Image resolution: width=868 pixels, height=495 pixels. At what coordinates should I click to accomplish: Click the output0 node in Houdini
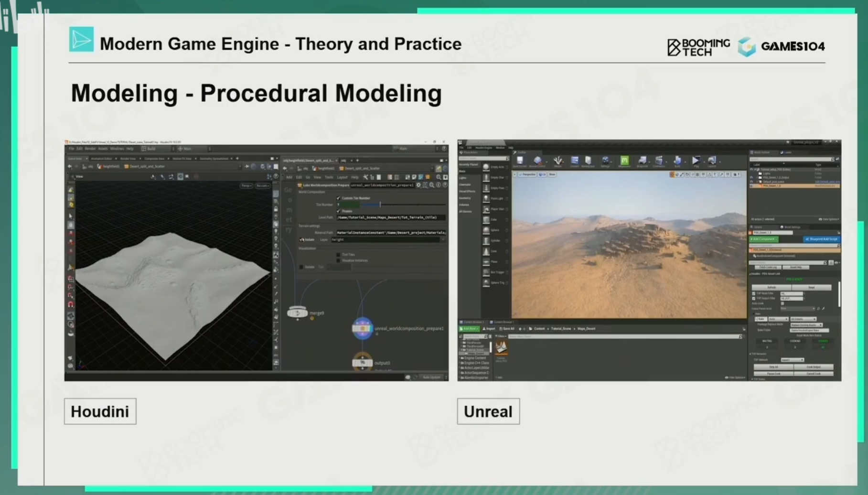[x=362, y=363]
